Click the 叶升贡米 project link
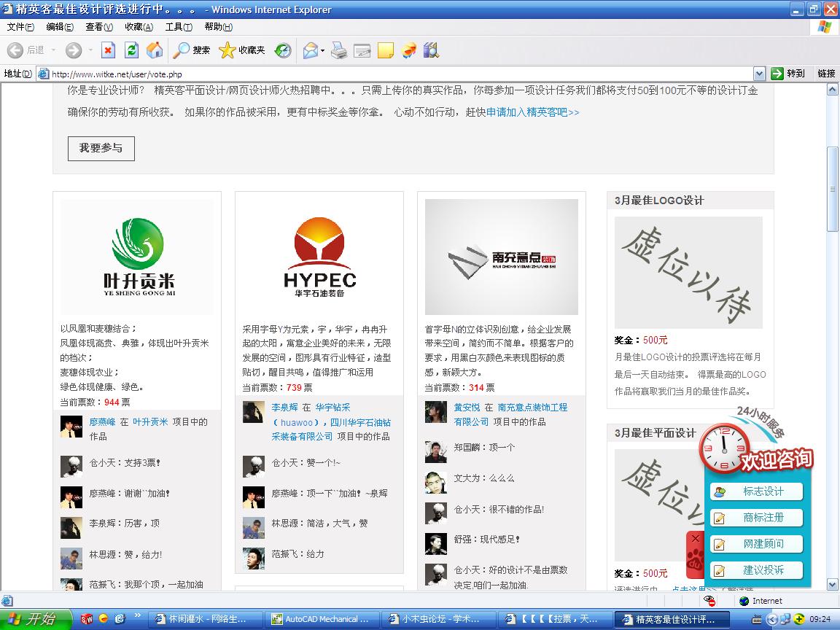The image size is (840, 630). 150,422
